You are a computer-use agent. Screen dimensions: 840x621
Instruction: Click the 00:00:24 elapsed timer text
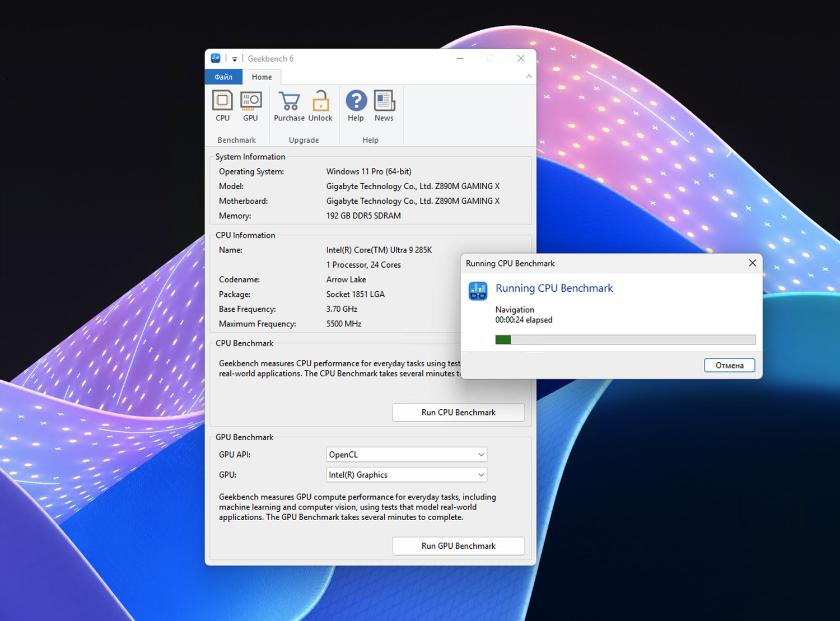point(524,320)
